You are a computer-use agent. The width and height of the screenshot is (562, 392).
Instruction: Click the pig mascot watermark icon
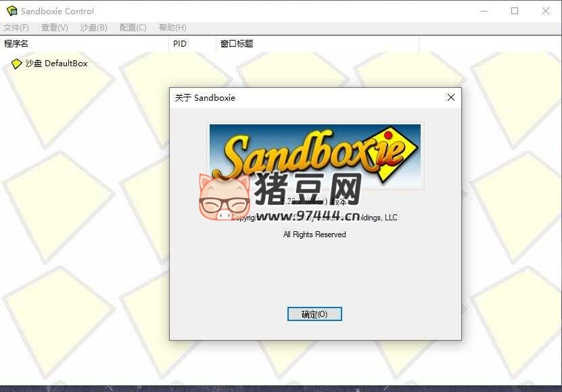tap(224, 197)
